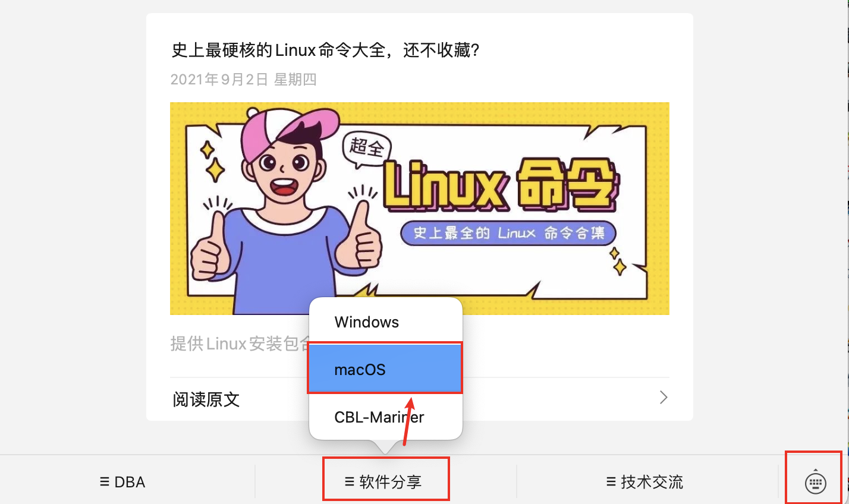Click the list icon beside DBA
Screen dimensions: 849x504
click(x=105, y=481)
